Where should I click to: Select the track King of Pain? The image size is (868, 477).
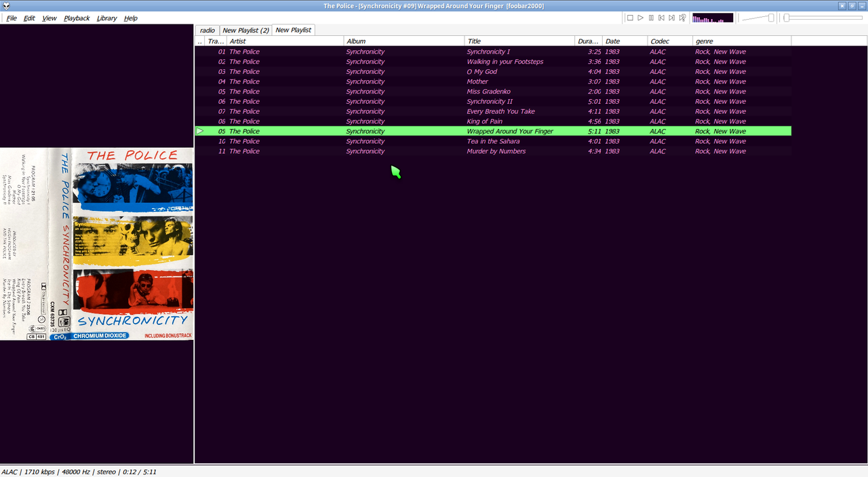[x=493, y=121]
